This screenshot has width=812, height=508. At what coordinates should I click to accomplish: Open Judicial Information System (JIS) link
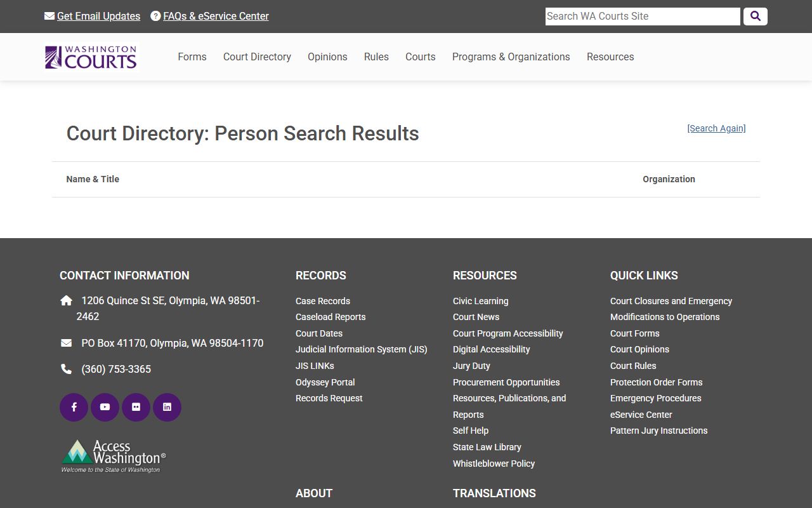[362, 349]
